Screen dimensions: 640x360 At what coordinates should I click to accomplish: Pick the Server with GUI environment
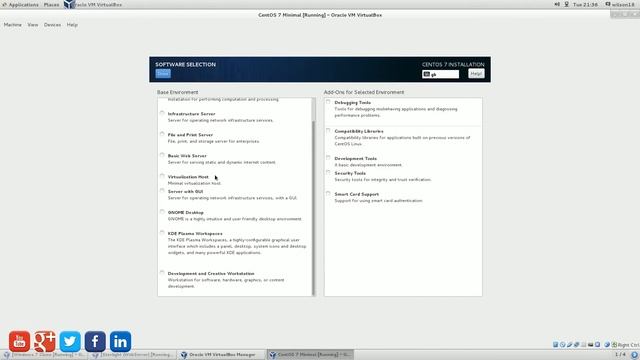162,191
